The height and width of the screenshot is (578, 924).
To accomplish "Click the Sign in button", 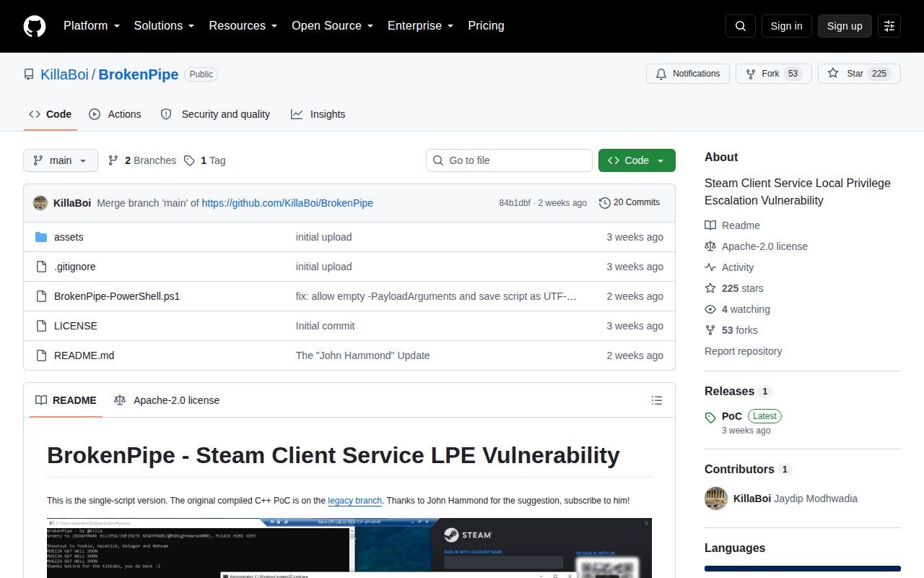I will 787,26.
